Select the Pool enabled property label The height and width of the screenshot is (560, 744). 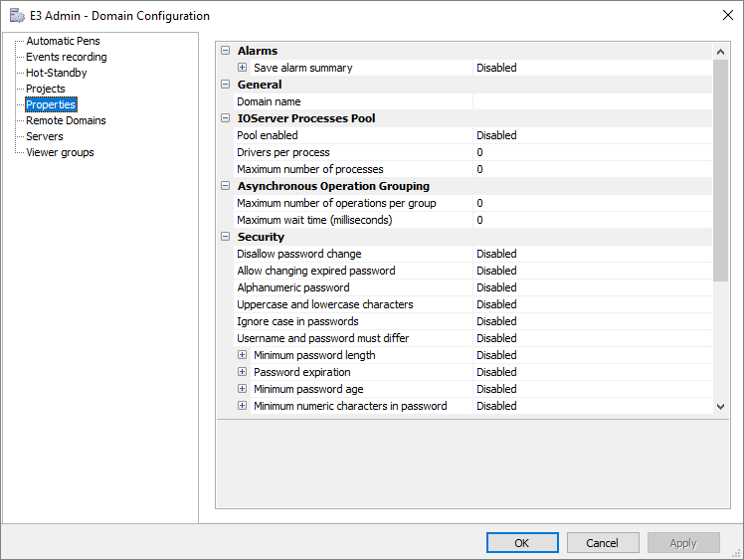[x=268, y=135]
